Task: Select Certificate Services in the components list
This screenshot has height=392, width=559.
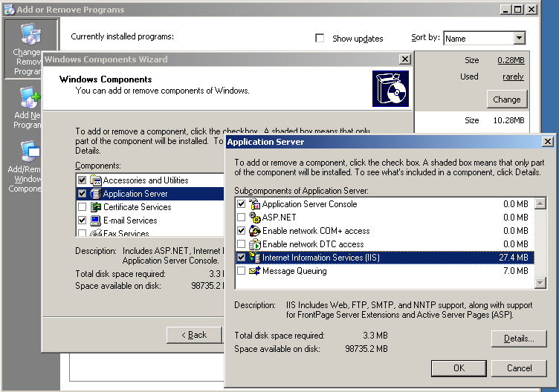Action: pyautogui.click(x=137, y=207)
